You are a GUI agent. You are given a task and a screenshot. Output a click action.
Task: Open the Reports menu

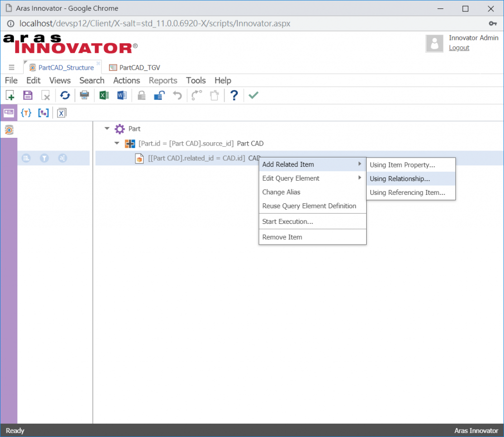point(163,80)
